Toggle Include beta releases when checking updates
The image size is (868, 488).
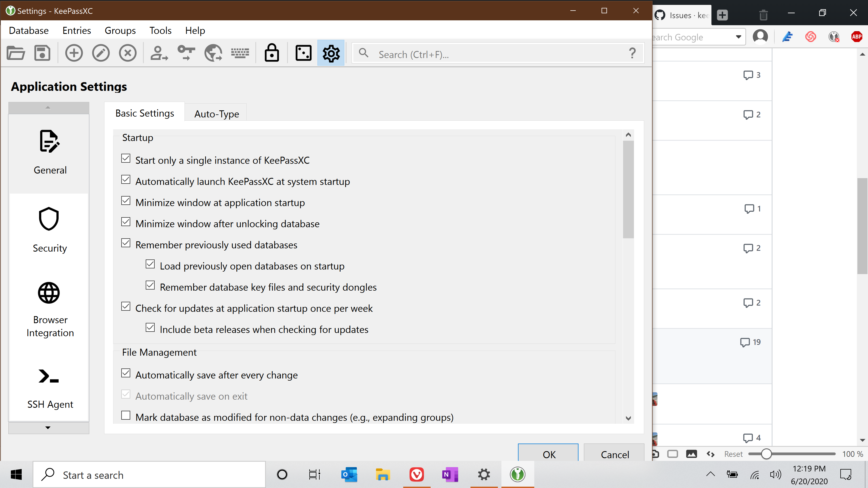pos(150,328)
